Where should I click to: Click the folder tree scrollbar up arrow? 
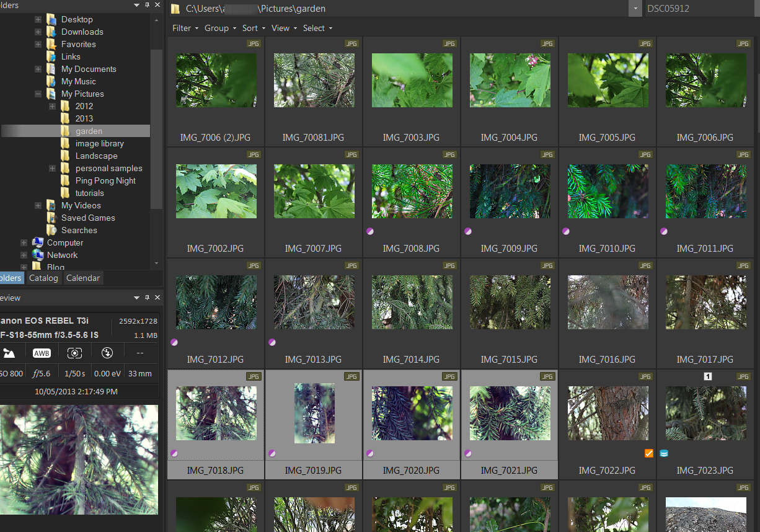click(156, 20)
